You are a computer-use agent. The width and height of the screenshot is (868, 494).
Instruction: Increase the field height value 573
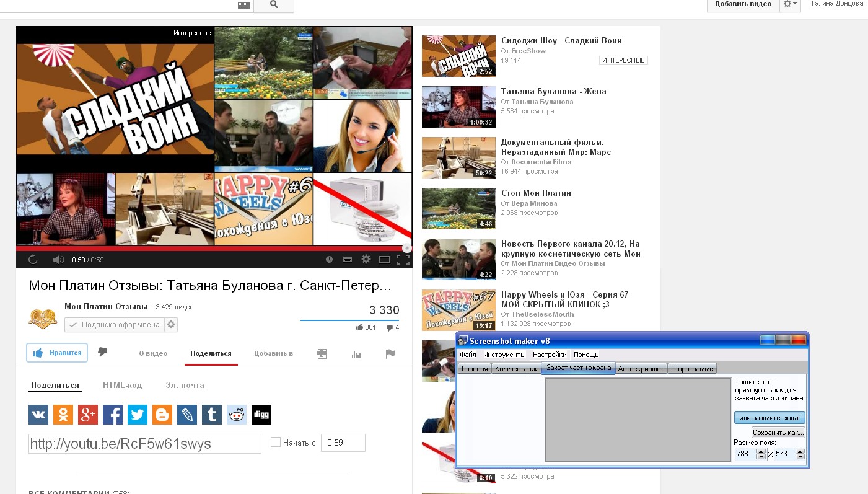tap(800, 451)
